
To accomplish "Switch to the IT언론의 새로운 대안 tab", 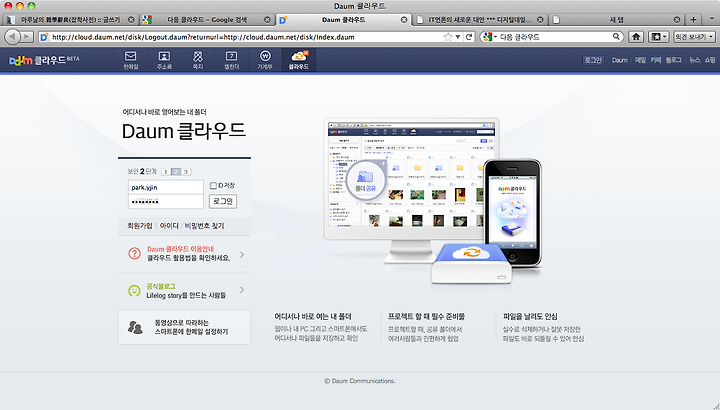I will point(480,20).
